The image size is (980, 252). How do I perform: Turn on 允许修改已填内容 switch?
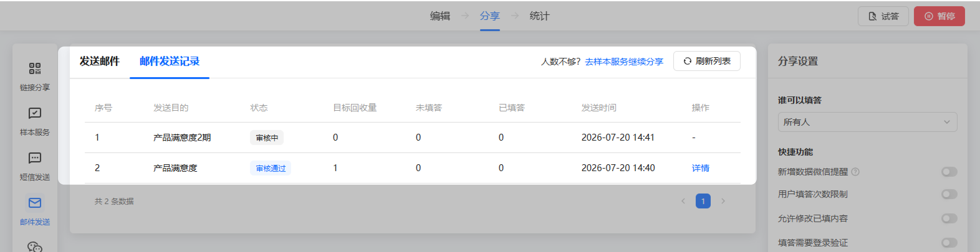(949, 219)
